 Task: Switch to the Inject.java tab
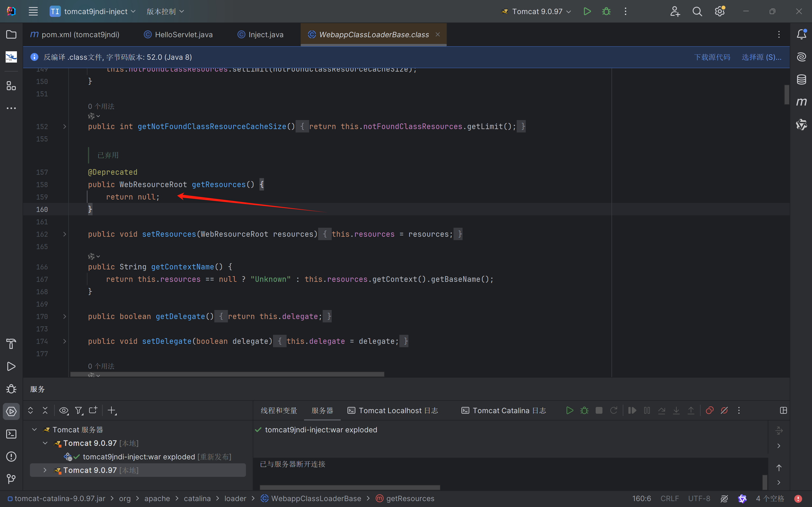coord(265,35)
